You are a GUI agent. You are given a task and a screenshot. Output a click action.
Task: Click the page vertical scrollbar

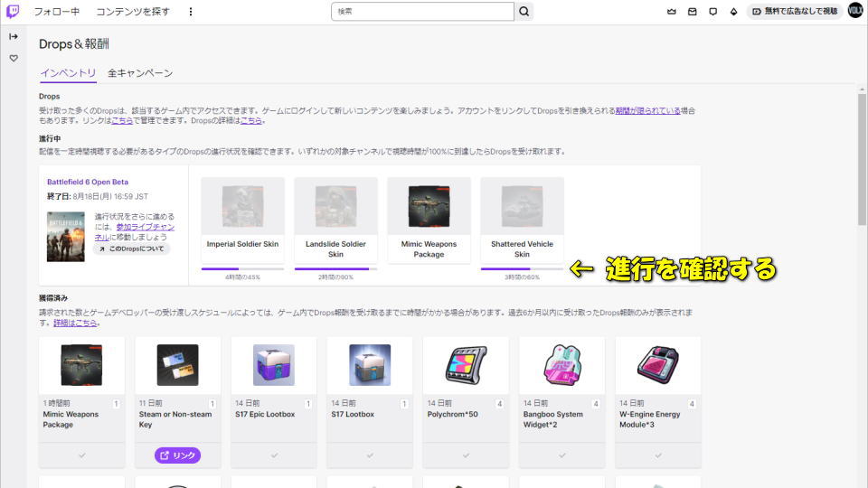coord(862,159)
